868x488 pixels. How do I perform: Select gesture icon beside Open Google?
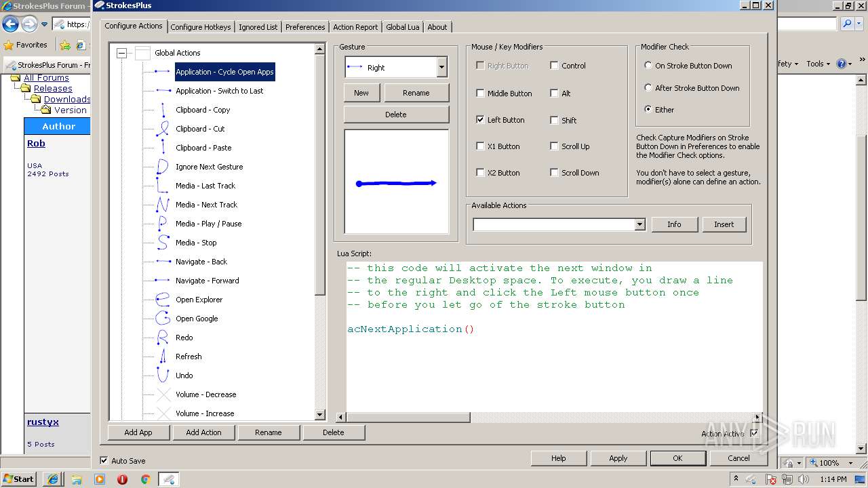click(x=163, y=319)
